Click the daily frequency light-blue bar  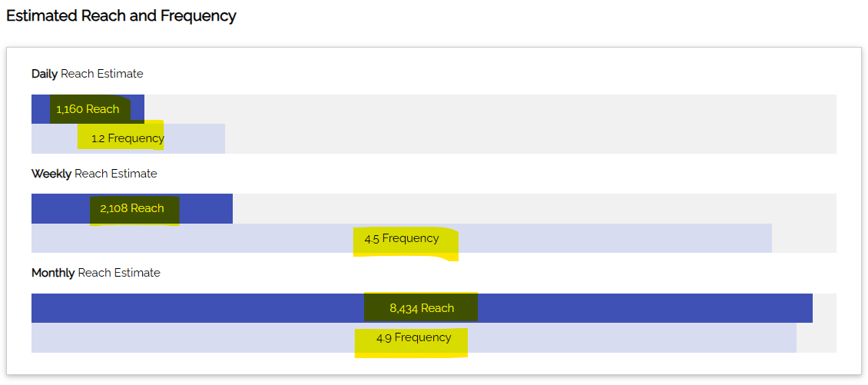(x=195, y=139)
